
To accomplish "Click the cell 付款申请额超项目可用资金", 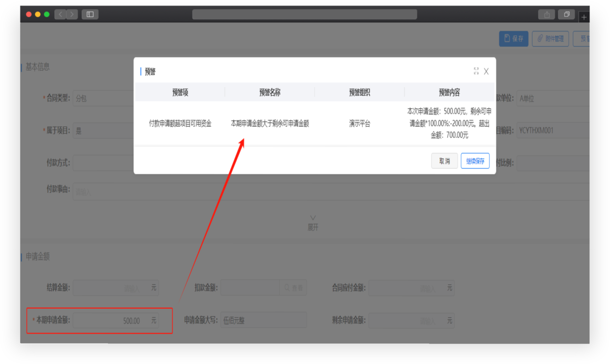I will coord(180,123).
